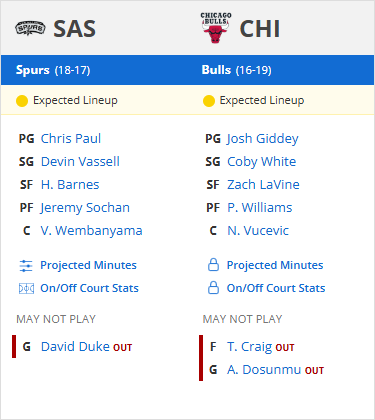Open V. Wembanyama's player link
Screen dimensions: 375x420
pos(91,231)
